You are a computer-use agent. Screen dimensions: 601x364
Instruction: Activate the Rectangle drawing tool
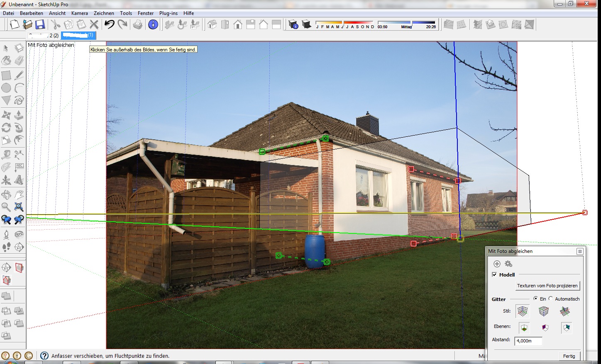(x=6, y=75)
